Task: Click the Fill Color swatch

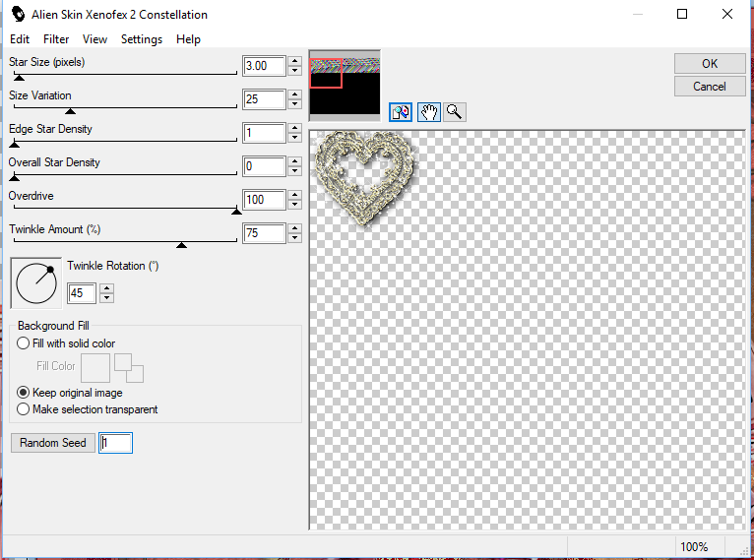Action: [95, 368]
